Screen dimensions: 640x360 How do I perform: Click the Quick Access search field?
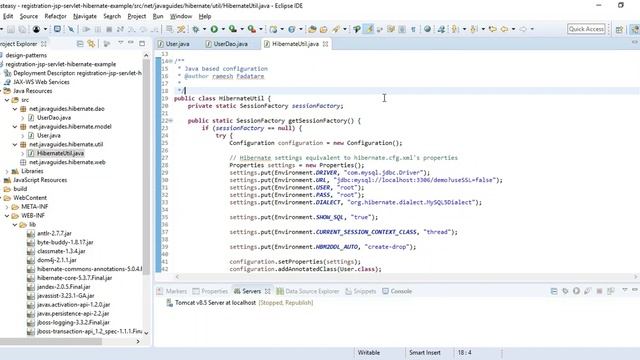[x=586, y=29]
